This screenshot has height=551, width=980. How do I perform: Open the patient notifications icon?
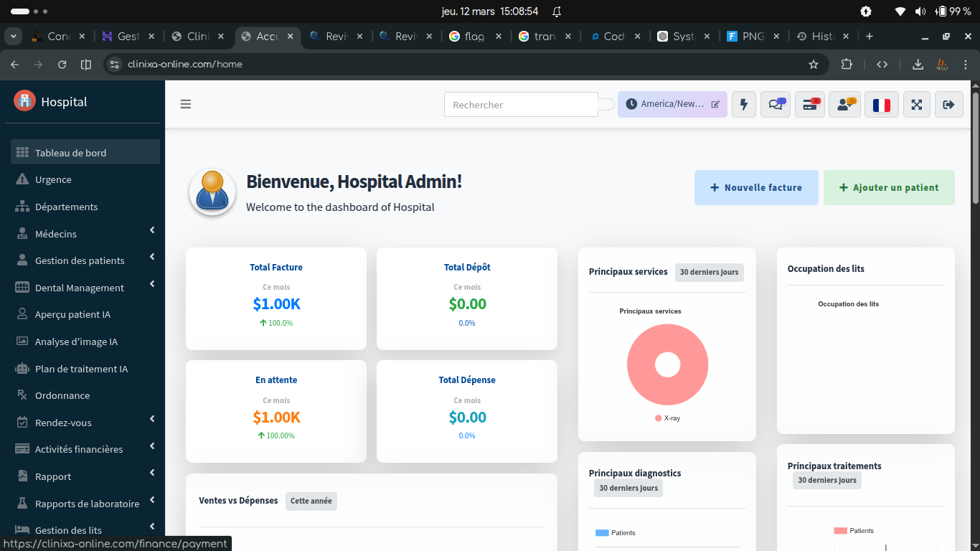844,105
